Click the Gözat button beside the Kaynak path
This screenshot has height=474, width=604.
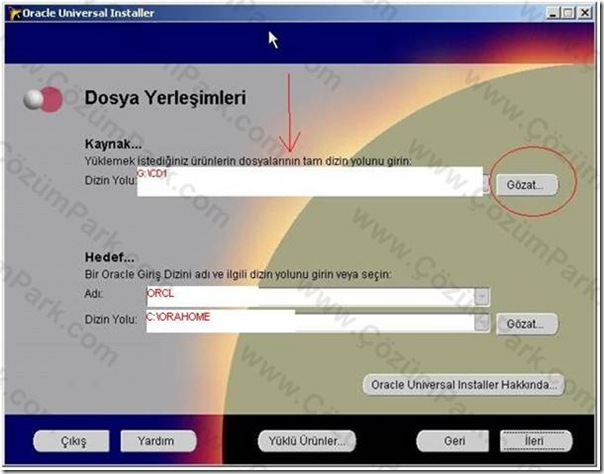(527, 185)
